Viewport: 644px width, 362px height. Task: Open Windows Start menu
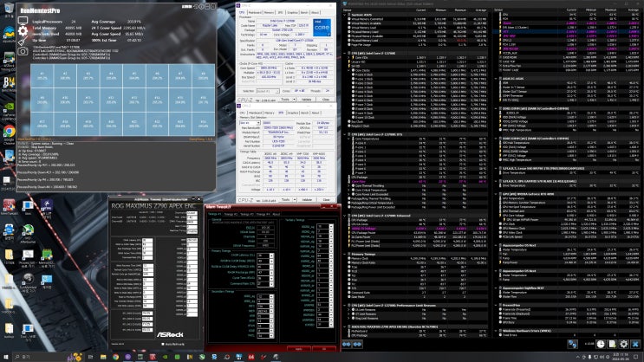[x=6, y=357]
